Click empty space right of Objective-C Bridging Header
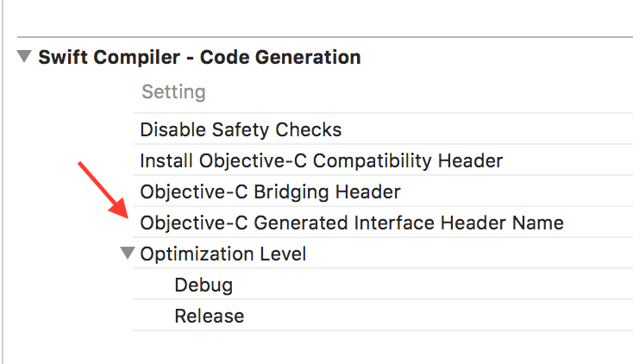Viewport: 633px width, 364px height. pyautogui.click(x=517, y=191)
